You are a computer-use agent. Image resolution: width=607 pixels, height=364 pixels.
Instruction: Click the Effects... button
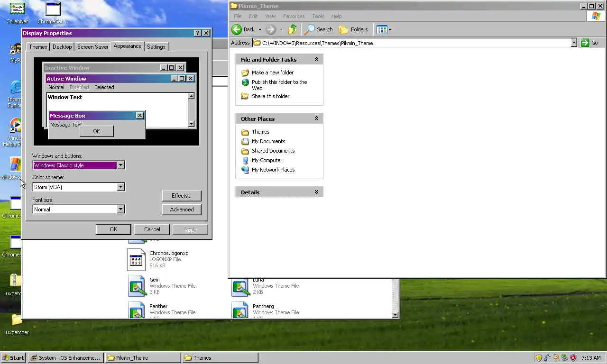[x=182, y=196]
